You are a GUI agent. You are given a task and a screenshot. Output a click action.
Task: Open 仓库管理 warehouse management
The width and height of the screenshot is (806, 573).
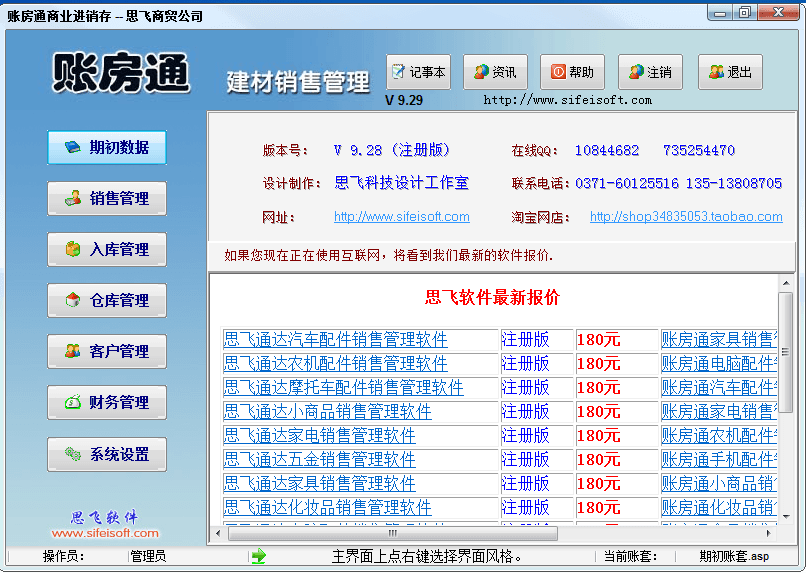[107, 300]
